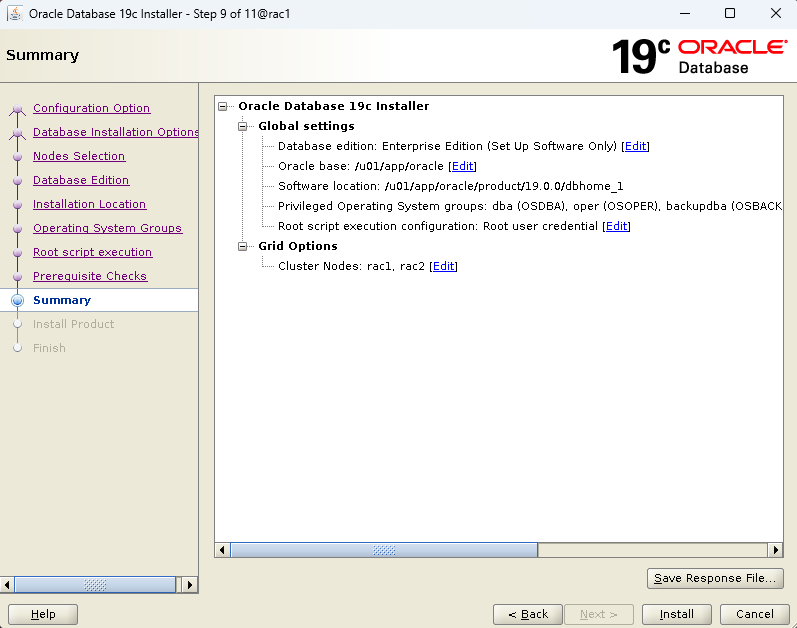This screenshot has height=628, width=797.
Task: Go to the Configuration Option step
Action: pos(91,108)
